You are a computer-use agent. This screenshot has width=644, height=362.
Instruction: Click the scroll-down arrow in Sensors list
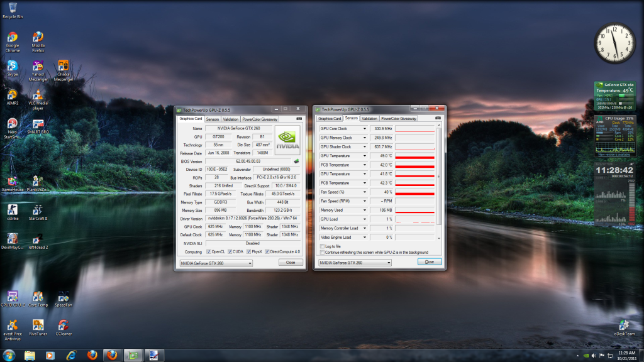(439, 238)
